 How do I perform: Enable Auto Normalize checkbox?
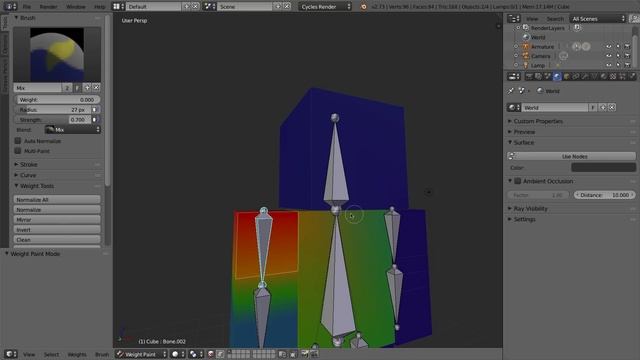(18, 141)
